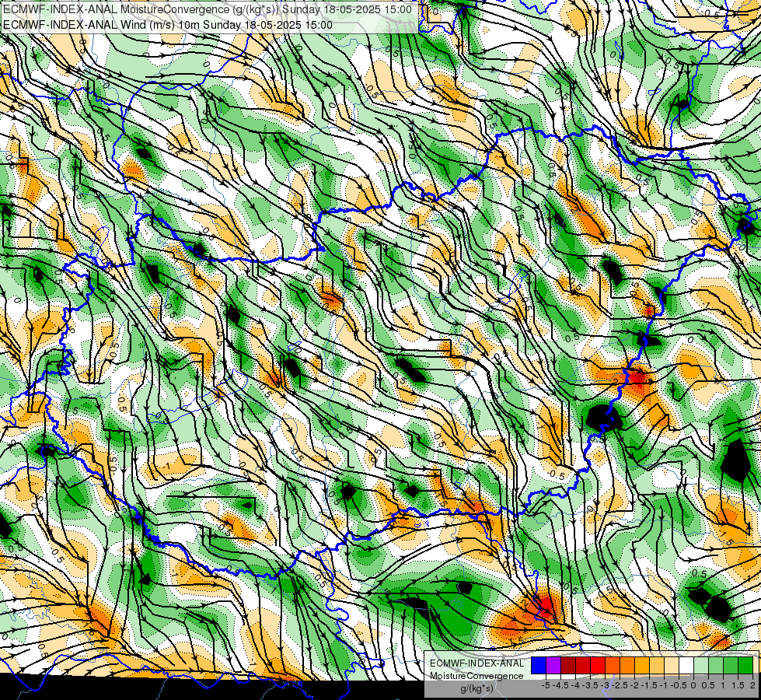Click the blue swatch in the legend
761x700 pixels.
pyautogui.click(x=539, y=665)
